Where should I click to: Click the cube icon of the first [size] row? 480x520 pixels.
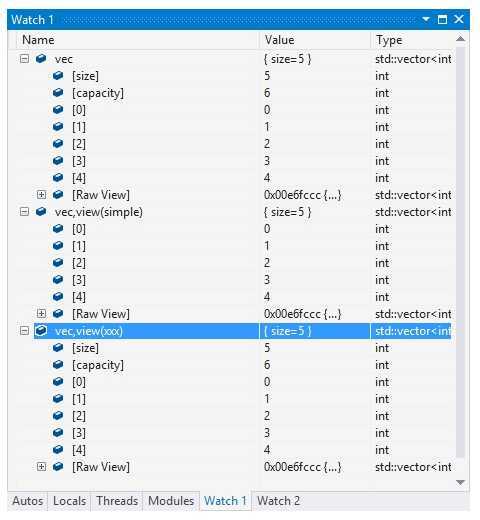(58, 75)
